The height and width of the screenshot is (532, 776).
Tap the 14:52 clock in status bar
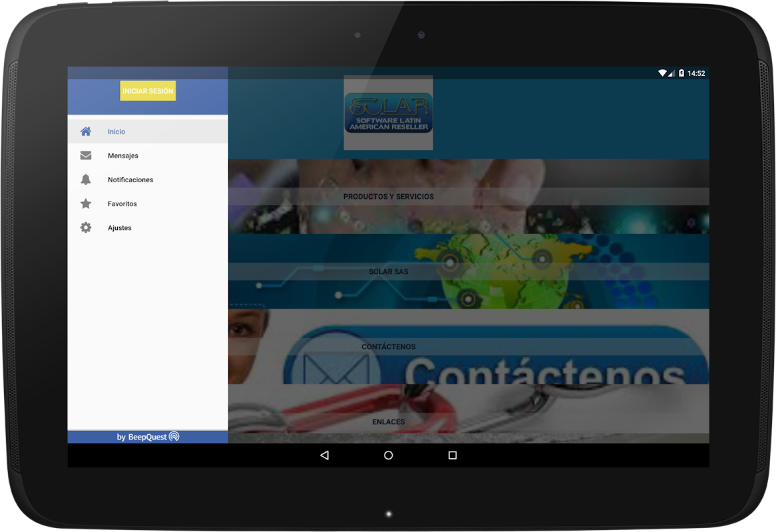coord(696,73)
